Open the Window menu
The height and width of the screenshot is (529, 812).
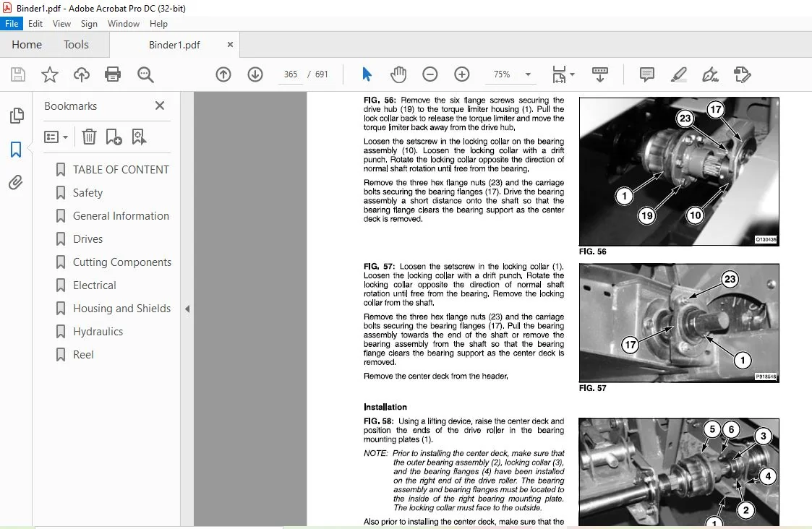123,24
